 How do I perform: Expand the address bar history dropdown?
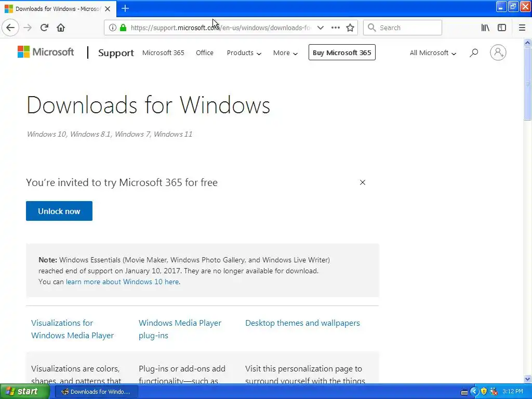(320, 28)
